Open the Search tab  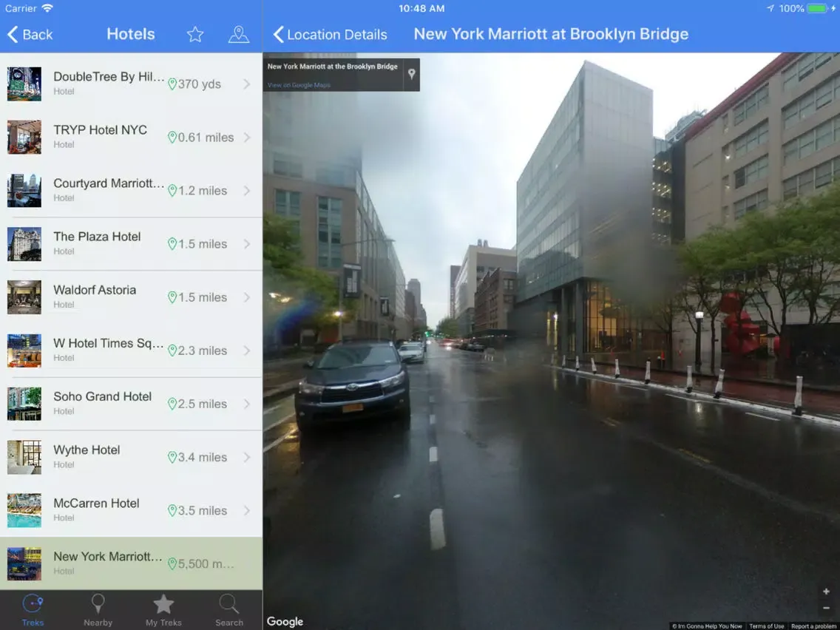(x=228, y=609)
